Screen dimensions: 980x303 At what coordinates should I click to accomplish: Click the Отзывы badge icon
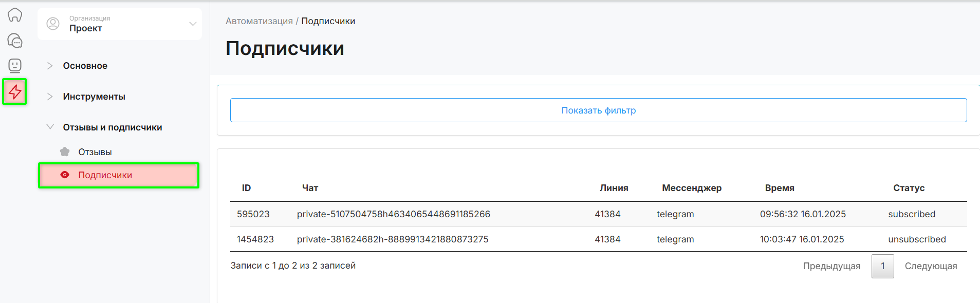[65, 152]
